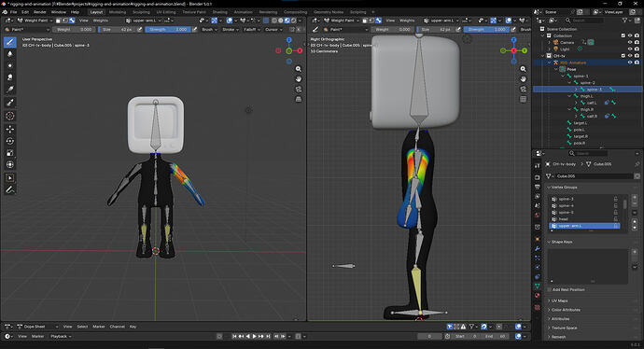Select the Scale tool in left toolbar
Viewport: 644px width, 349px height.
tap(10, 153)
